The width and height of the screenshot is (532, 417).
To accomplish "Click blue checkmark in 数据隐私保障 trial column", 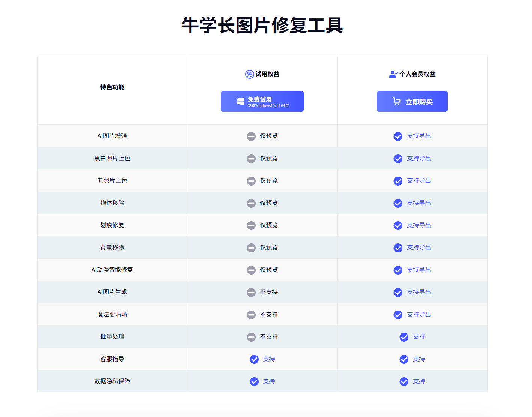I will point(254,381).
